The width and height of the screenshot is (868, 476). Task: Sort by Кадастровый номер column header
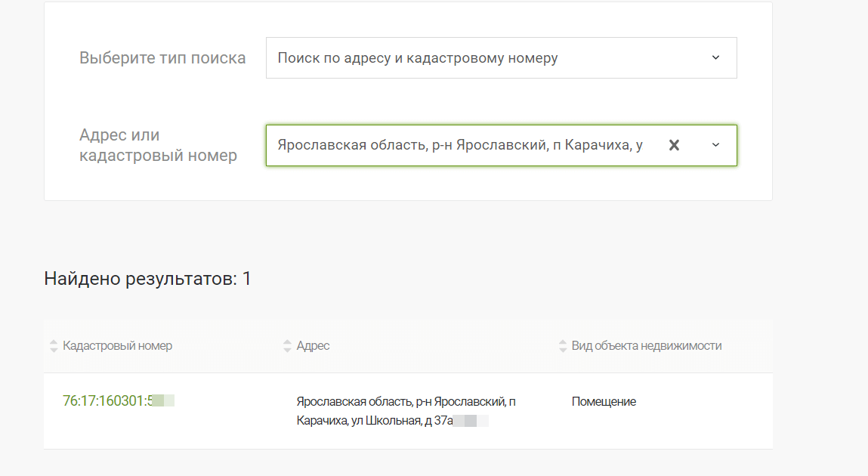point(117,346)
